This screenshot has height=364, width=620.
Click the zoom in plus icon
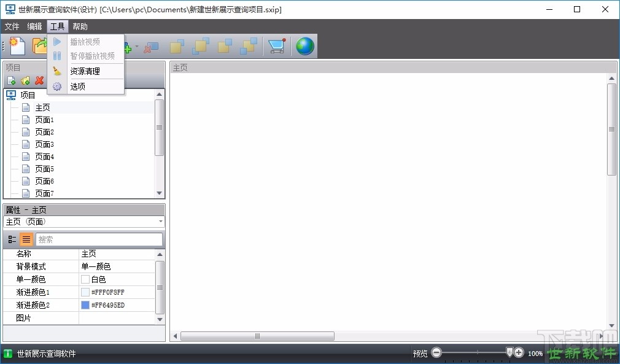519,352
